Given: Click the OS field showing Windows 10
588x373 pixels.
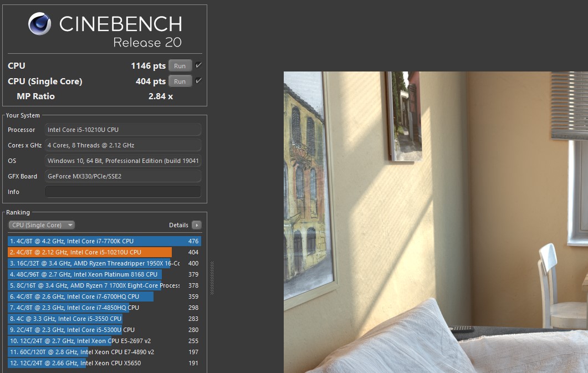Looking at the screenshot, I should pos(122,161).
